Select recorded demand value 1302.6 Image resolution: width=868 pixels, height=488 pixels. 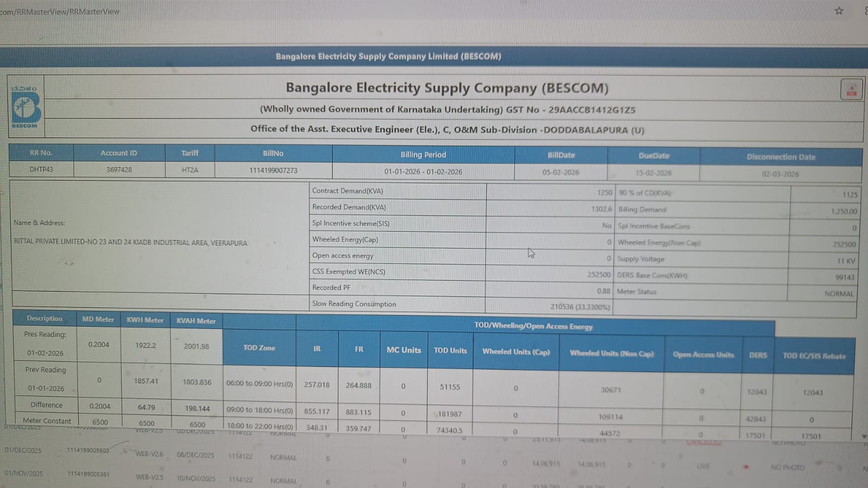click(x=601, y=209)
